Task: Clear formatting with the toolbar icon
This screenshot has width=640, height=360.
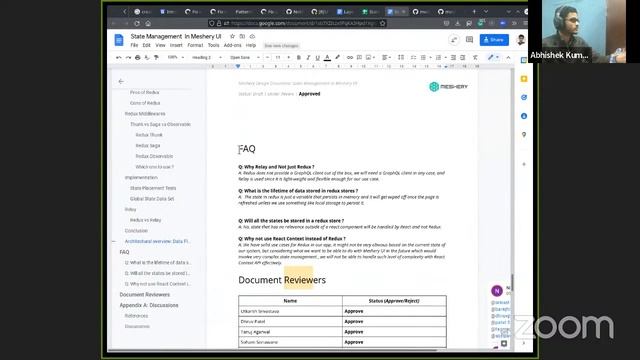Action: [475, 58]
